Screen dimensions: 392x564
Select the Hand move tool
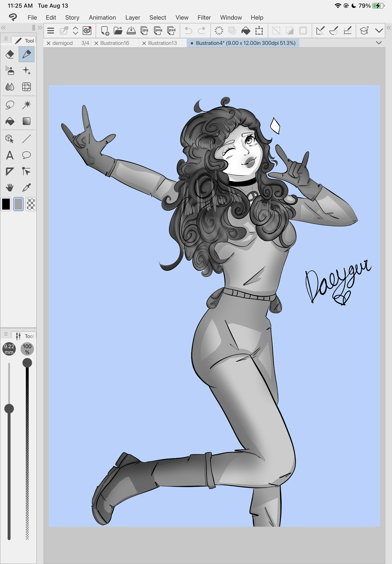click(x=10, y=188)
